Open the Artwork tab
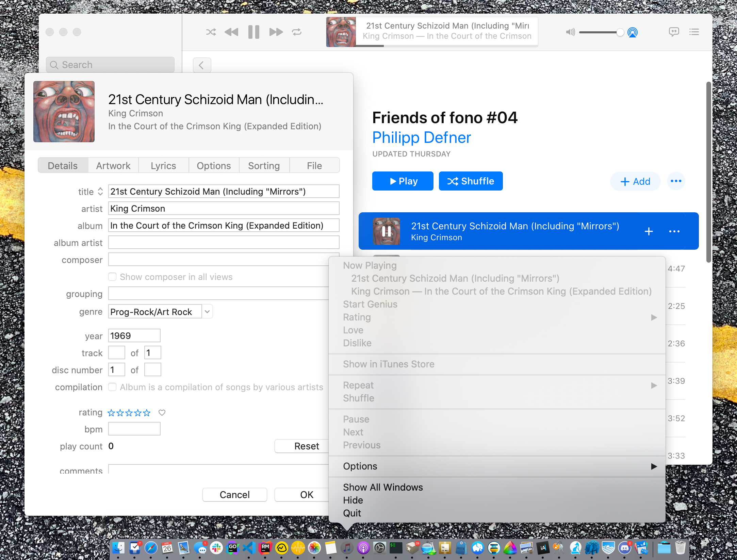737x560 pixels. (x=113, y=166)
